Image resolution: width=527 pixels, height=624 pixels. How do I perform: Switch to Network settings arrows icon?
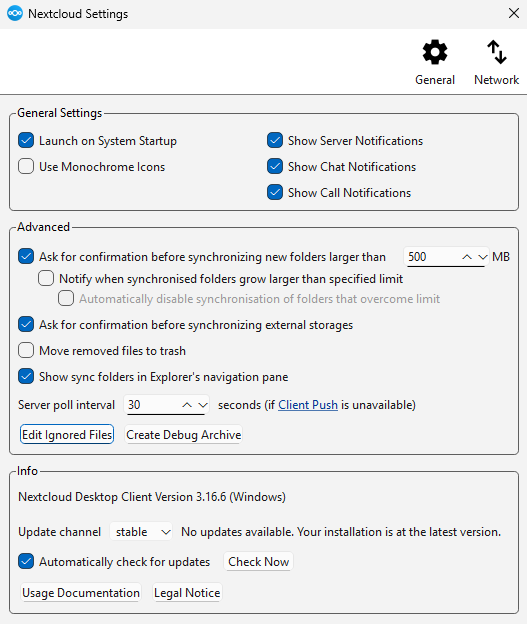coord(496,52)
